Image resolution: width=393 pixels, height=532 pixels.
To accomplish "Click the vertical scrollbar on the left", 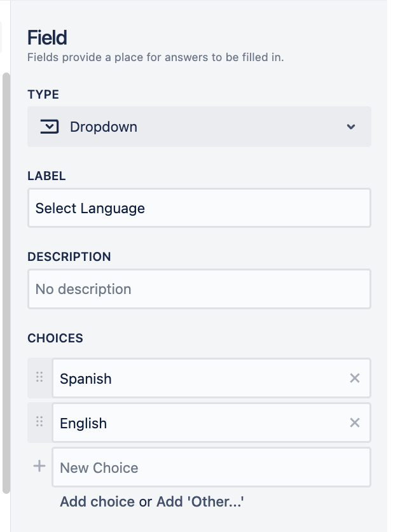I will coord(6,280).
